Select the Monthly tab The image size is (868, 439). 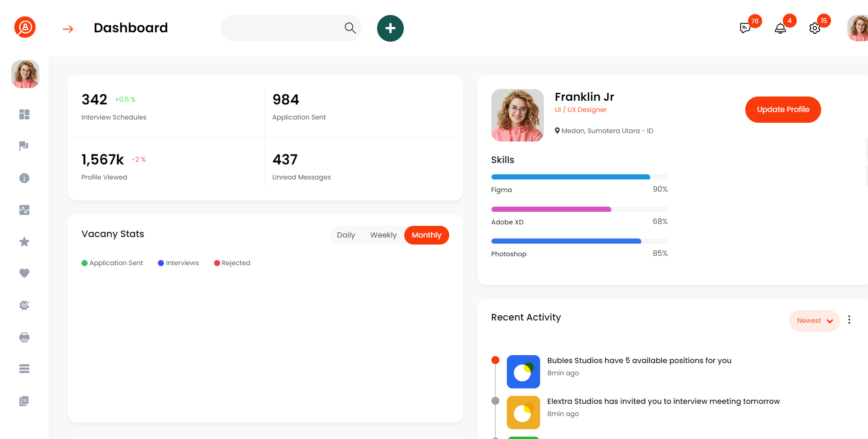coord(427,235)
